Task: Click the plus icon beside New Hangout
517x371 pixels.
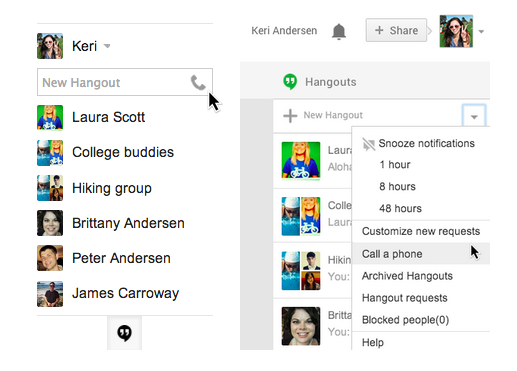Action: 290,116
